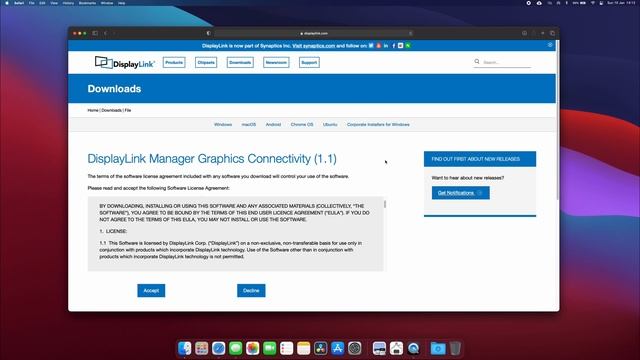Viewport: 640px width, 360px height.
Task: Open the Bookmarks menu
Action: tap(87, 3)
